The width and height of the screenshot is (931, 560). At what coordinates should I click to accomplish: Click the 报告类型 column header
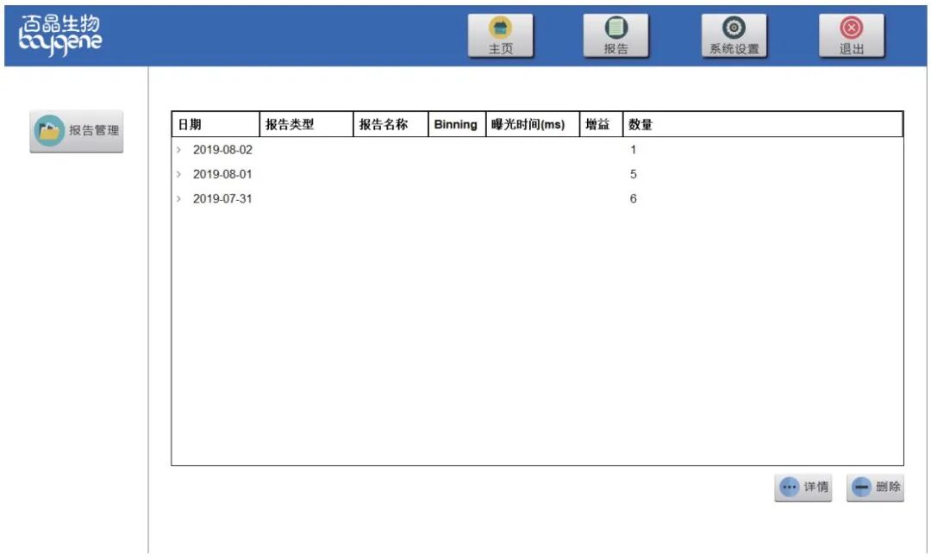306,125
